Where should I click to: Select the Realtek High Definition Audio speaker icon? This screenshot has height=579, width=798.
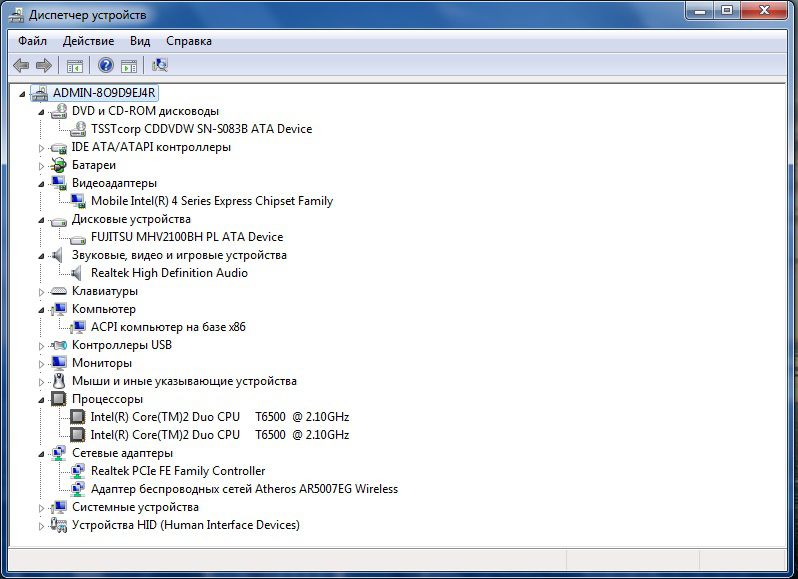pos(77,273)
